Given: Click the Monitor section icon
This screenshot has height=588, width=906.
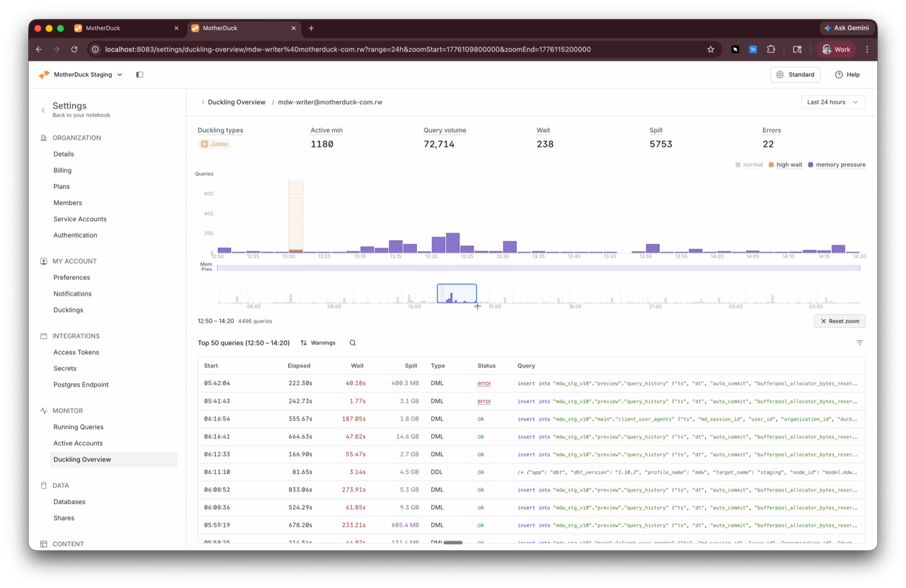Looking at the screenshot, I should [44, 411].
